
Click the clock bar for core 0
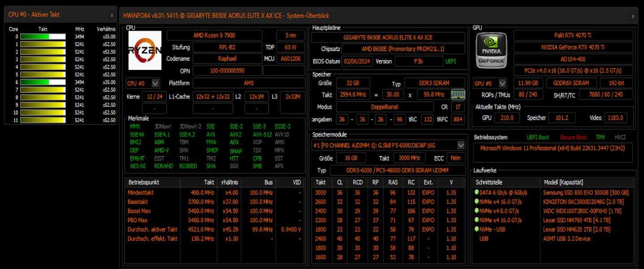pos(43,37)
